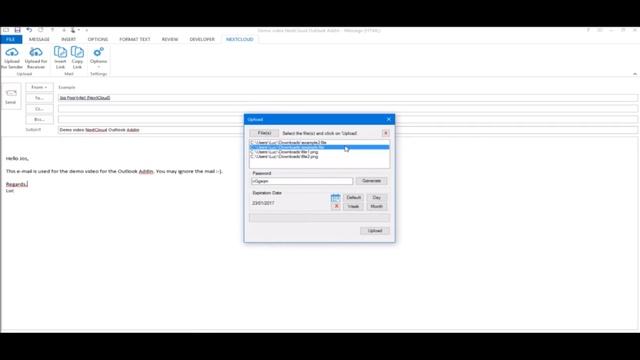Click the Undo arrow in the quick access toolbar
This screenshot has height=360, width=640.
(x=29, y=30)
